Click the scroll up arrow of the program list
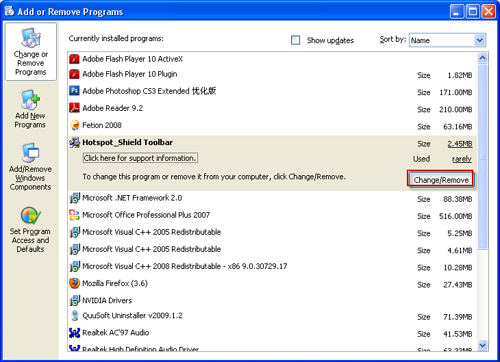Image resolution: width=500 pixels, height=362 pixels. [x=482, y=58]
